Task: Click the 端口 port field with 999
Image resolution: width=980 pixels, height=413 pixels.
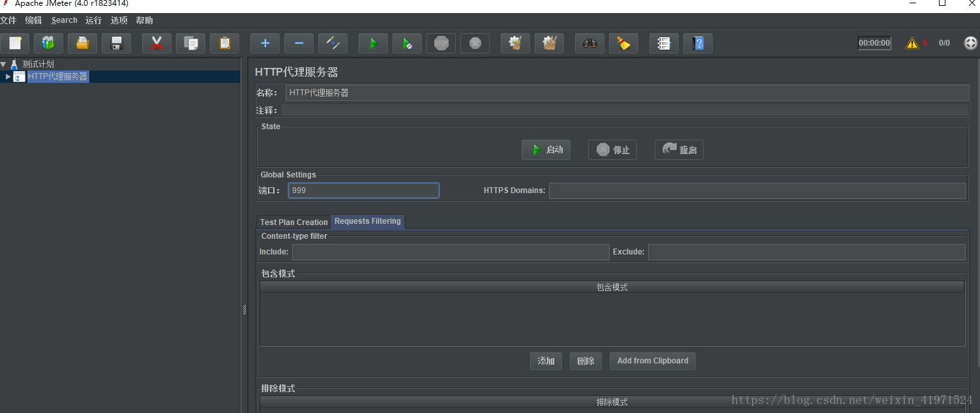Action: coord(364,191)
